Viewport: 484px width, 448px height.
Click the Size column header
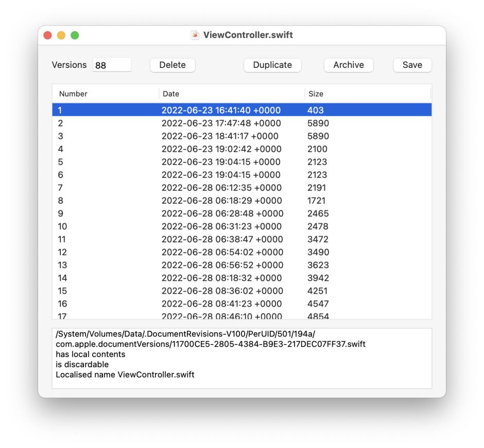[x=316, y=94]
